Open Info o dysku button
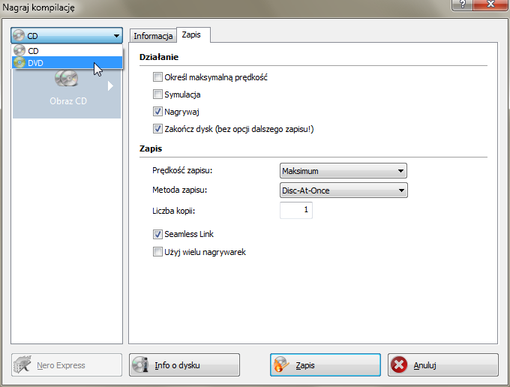Screen dimensions: 510x387 [184, 365]
